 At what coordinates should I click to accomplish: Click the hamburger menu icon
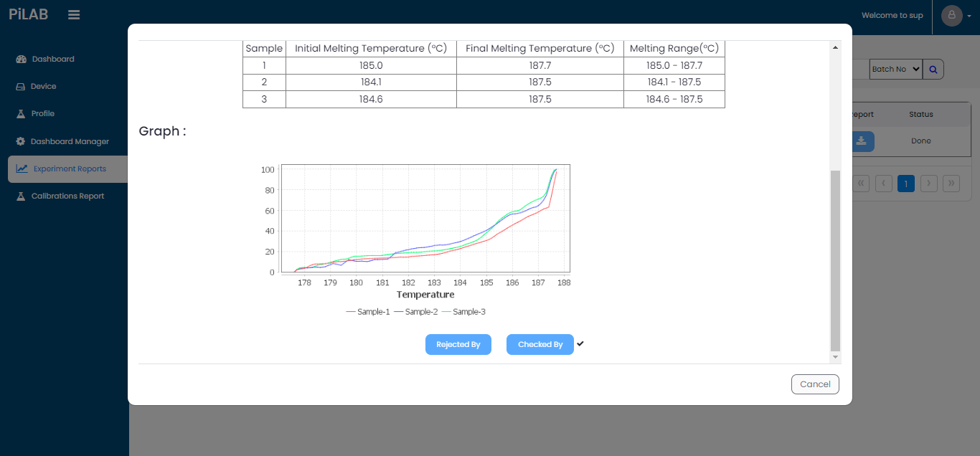pyautogui.click(x=74, y=14)
